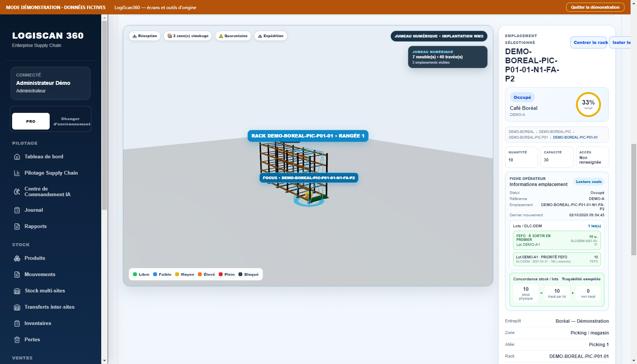Click the Occupé status badge
The width and height of the screenshot is (637, 364).
[x=522, y=97]
